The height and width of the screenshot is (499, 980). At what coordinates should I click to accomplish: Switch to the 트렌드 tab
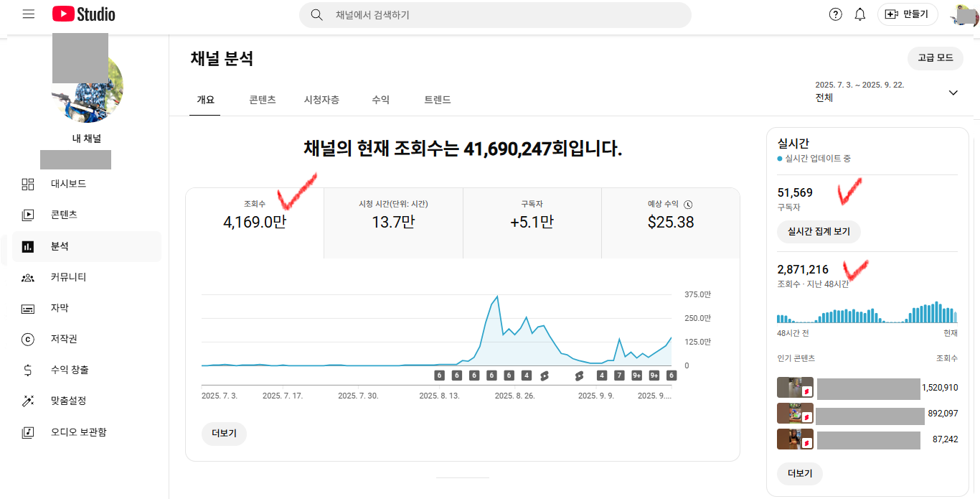[x=438, y=100]
